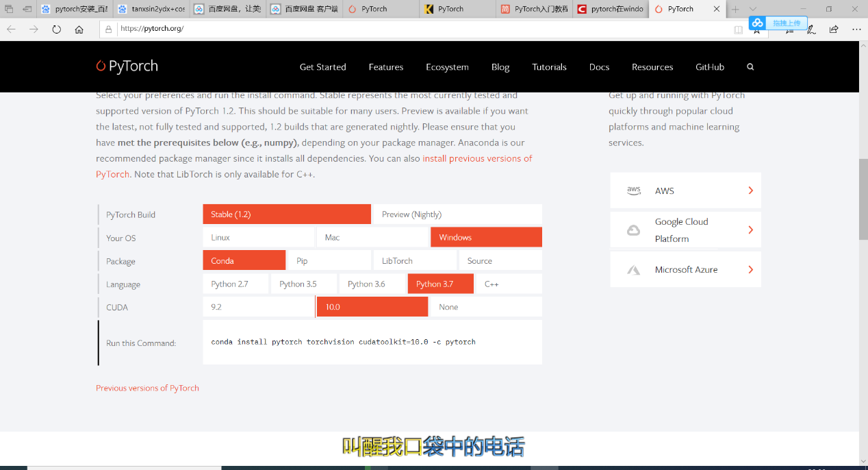
Task: Open the site search magnifier icon
Action: [750, 67]
